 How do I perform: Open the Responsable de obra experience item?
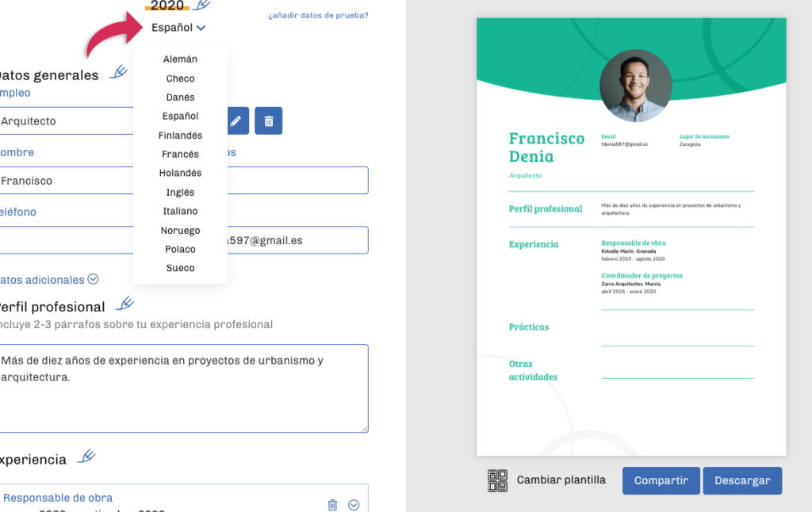tap(58, 498)
